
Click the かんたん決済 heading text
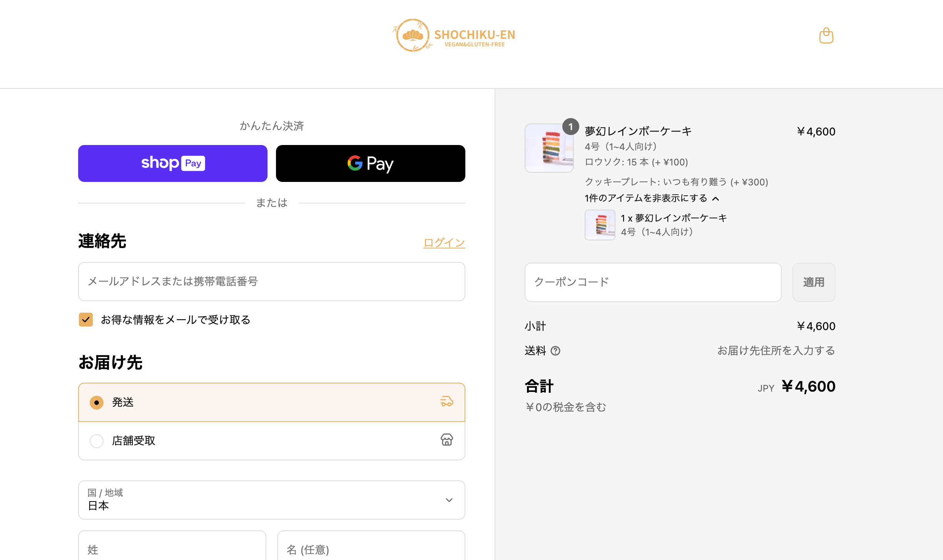(x=272, y=126)
